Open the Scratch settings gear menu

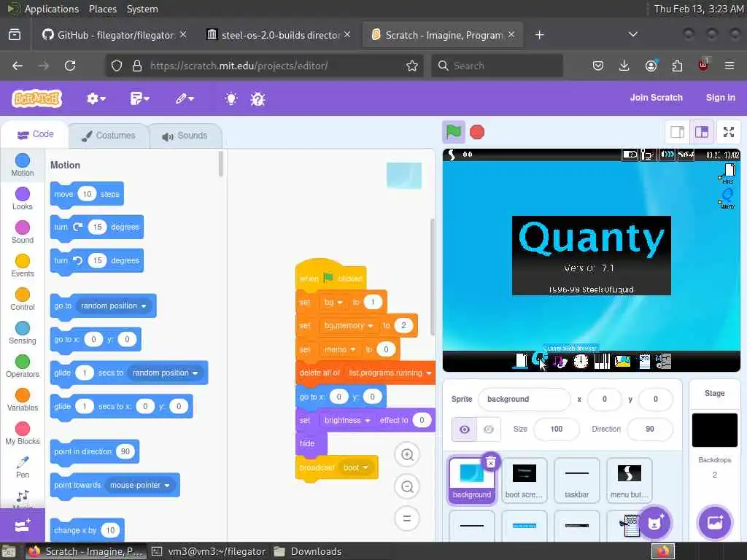pos(96,98)
